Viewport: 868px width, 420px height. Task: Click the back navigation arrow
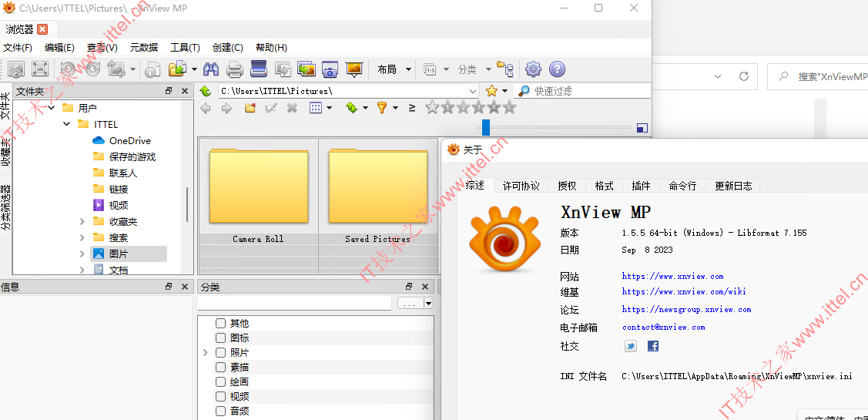pyautogui.click(x=206, y=108)
